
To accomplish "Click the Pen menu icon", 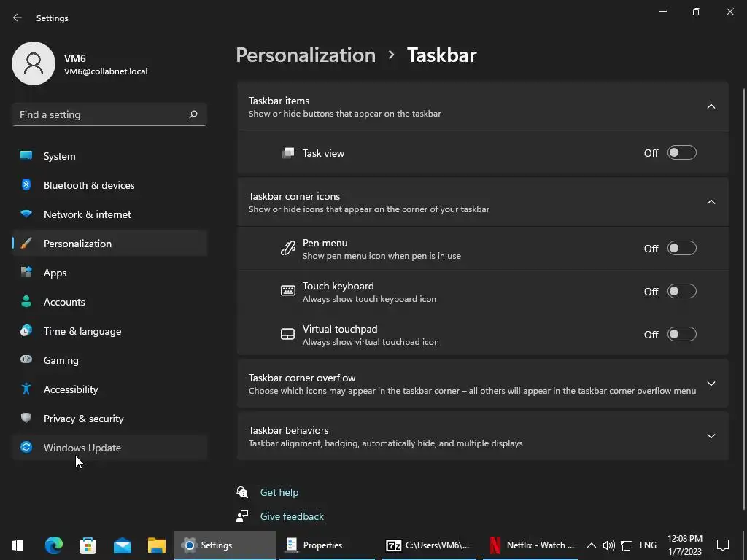I will [287, 249].
